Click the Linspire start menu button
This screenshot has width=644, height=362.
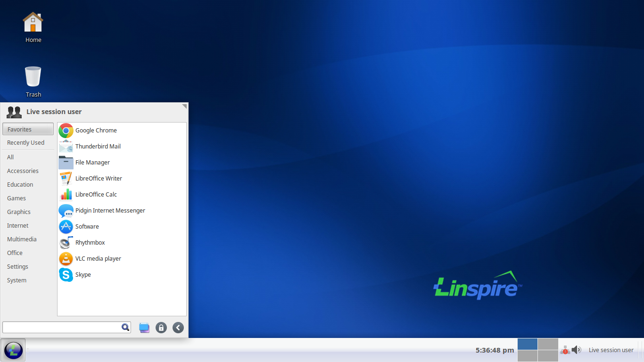tap(13, 350)
